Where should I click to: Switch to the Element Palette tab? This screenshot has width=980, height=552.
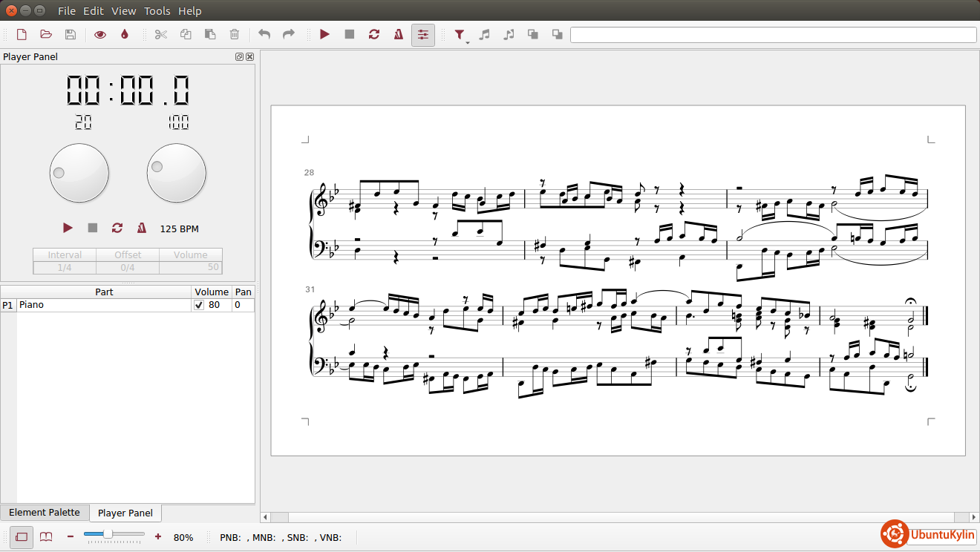pyautogui.click(x=45, y=513)
